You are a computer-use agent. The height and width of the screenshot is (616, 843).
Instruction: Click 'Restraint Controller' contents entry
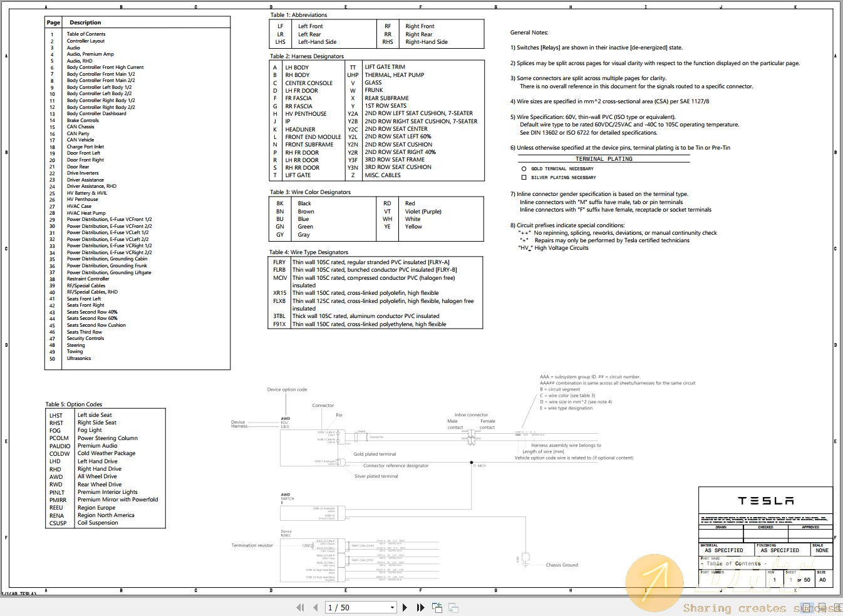click(88, 279)
